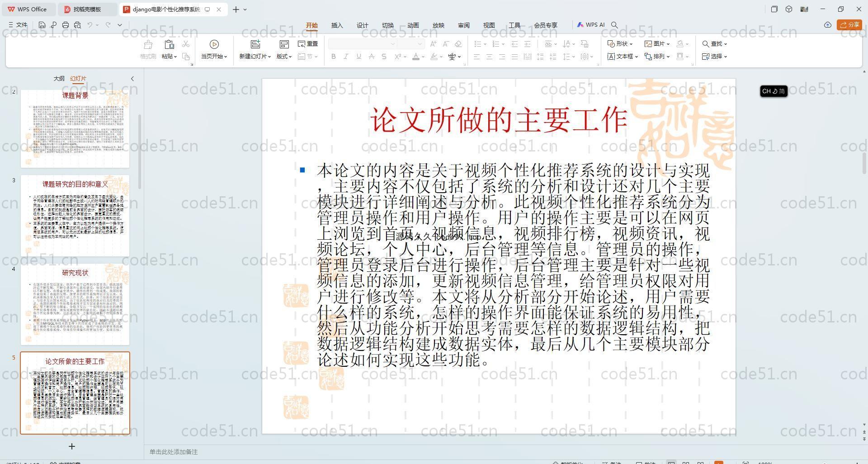Start slideshow from current slide play icon

pyautogui.click(x=214, y=44)
